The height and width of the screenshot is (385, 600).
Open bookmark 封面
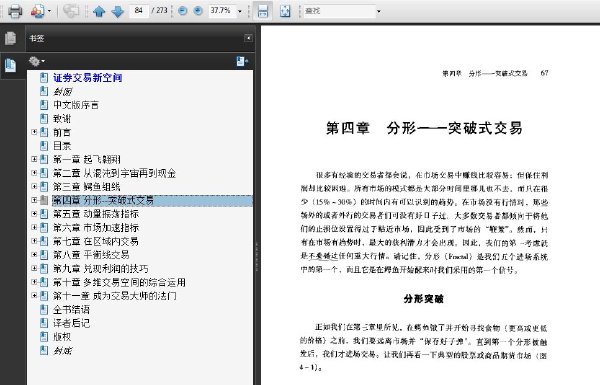pos(62,91)
